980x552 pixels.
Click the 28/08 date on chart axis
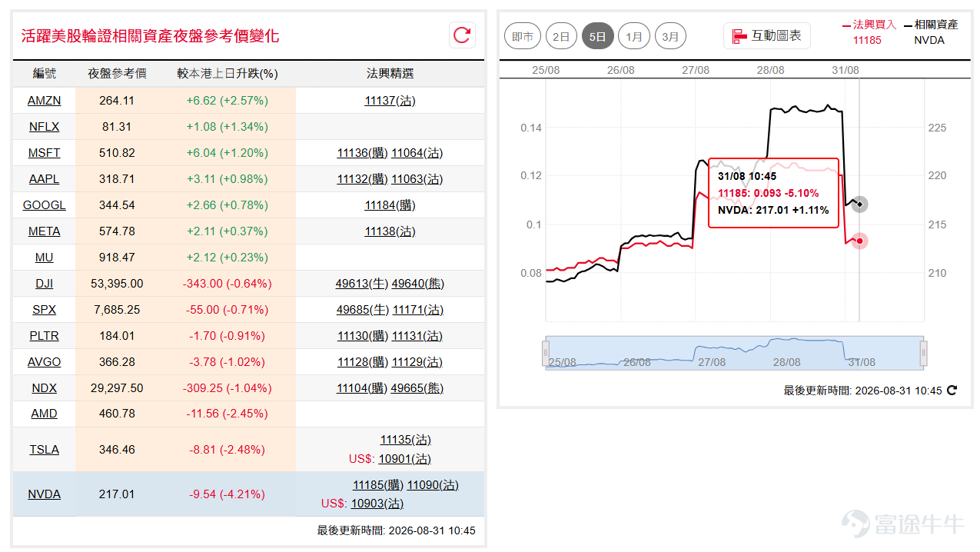[770, 70]
